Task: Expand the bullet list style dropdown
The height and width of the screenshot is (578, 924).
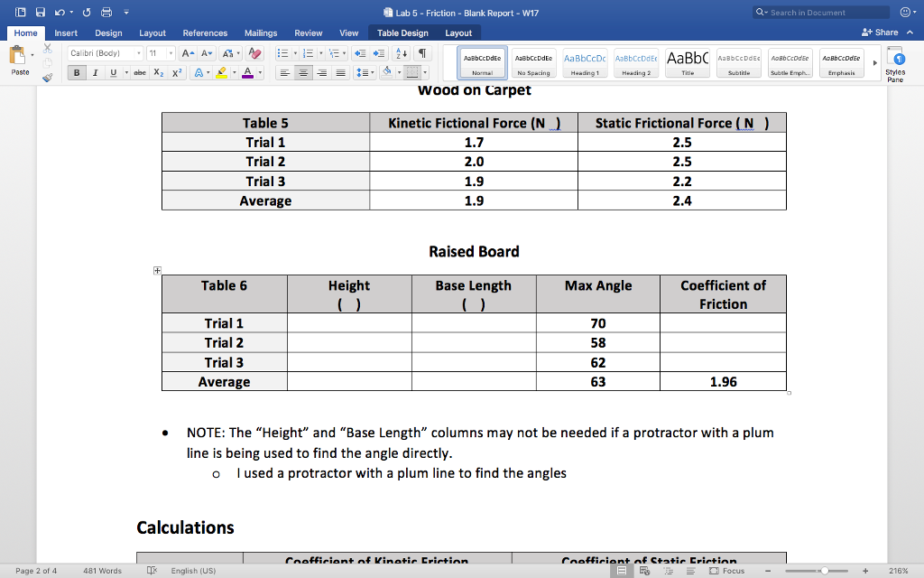Action: pos(293,52)
